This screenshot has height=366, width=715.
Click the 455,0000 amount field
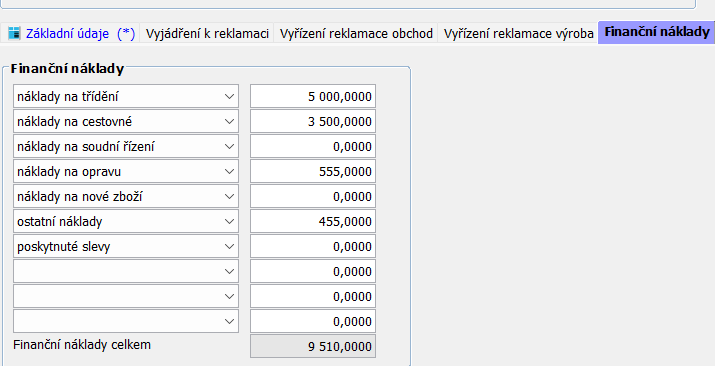313,222
